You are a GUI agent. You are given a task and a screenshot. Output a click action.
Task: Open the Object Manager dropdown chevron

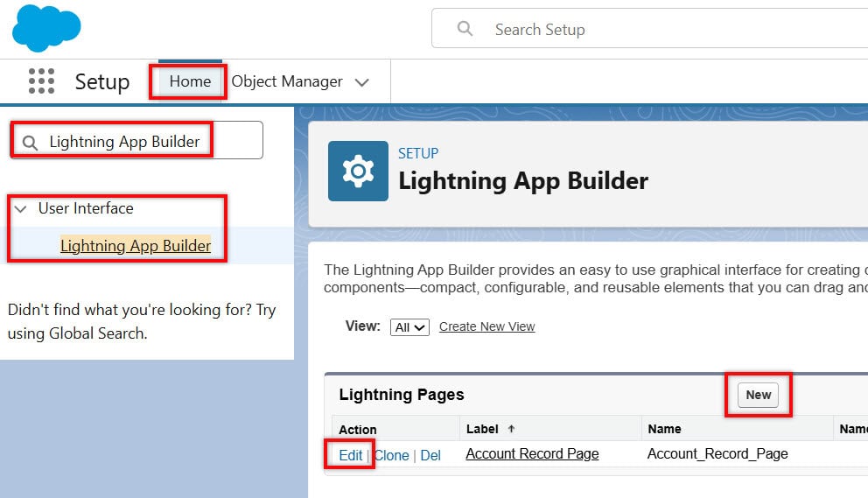pyautogui.click(x=362, y=82)
